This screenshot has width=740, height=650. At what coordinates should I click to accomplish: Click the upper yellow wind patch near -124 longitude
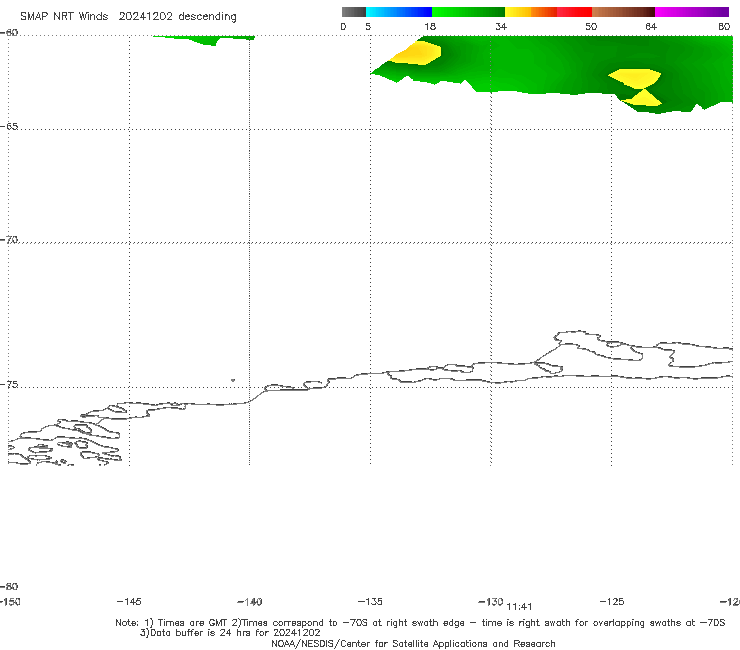click(x=635, y=78)
